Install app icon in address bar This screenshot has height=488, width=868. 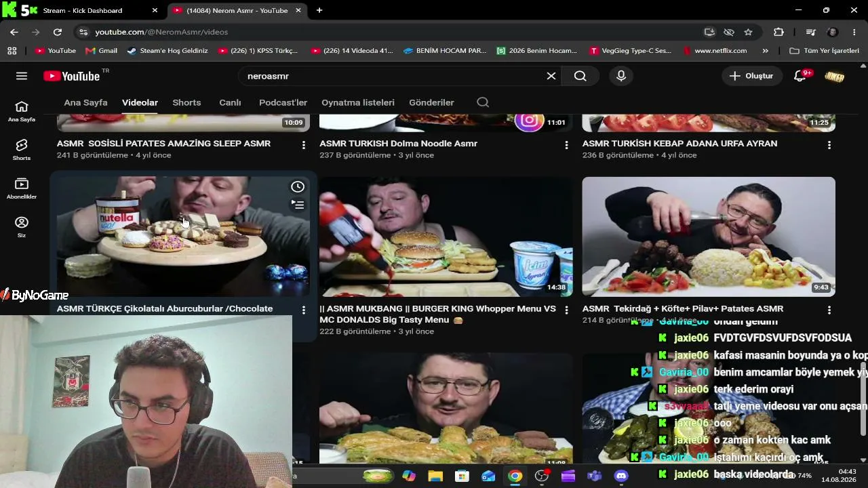point(709,32)
